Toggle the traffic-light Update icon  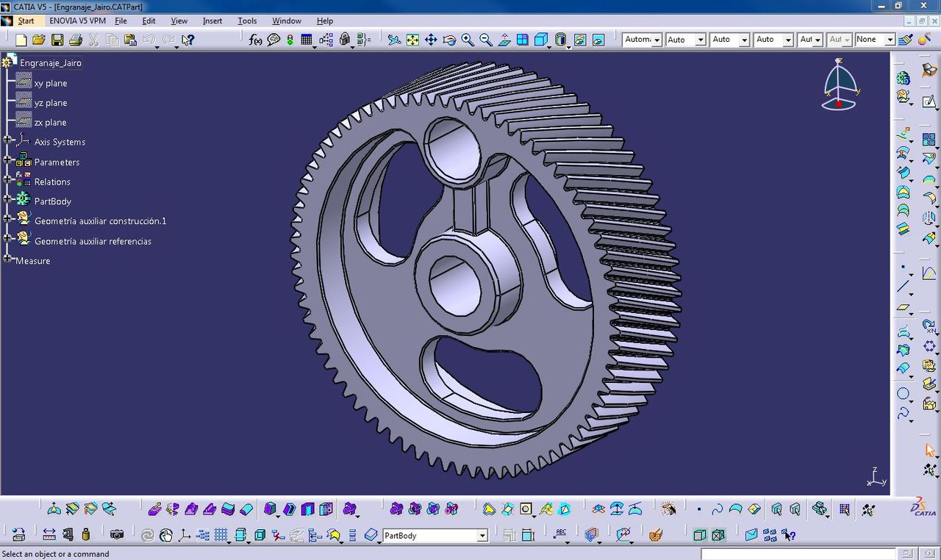coord(290,40)
